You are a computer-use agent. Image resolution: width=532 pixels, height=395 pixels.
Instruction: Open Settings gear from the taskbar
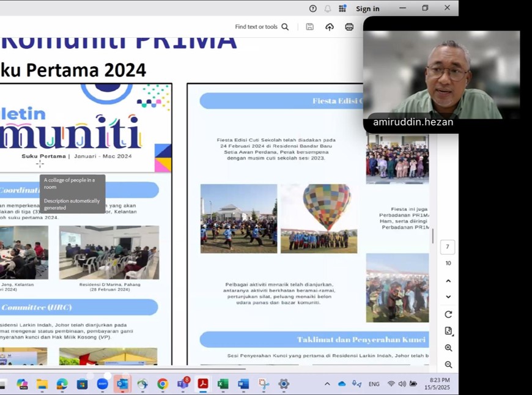coord(284,384)
